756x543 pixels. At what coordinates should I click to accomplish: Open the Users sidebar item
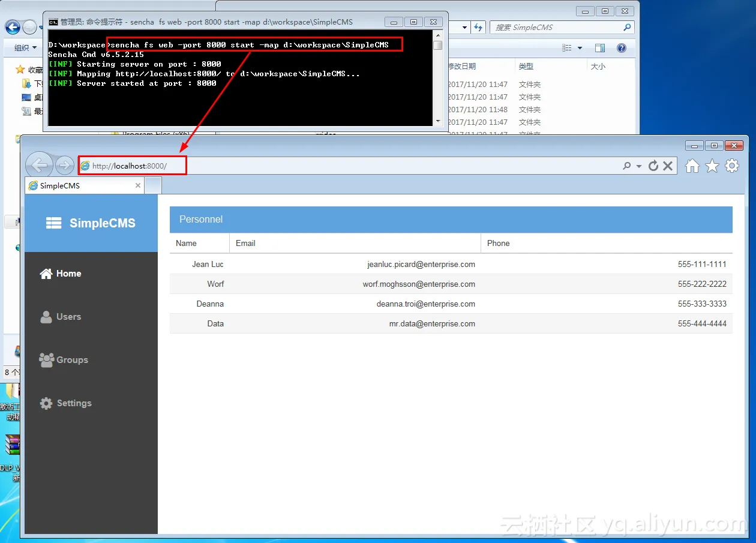pyautogui.click(x=91, y=317)
